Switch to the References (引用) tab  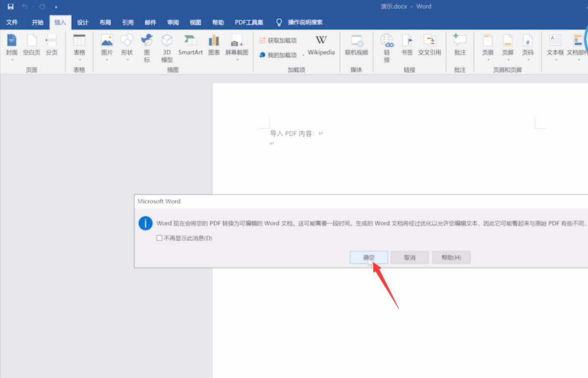(127, 22)
